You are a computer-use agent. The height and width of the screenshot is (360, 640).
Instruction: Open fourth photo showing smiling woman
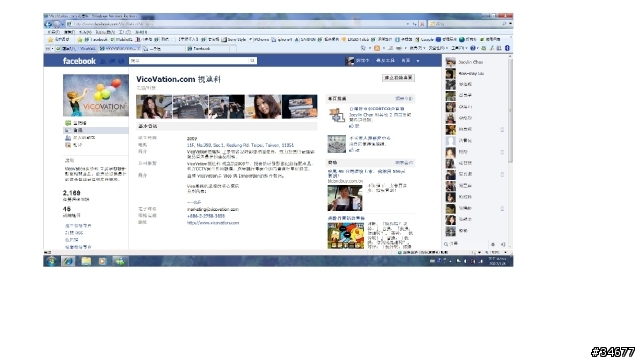(x=263, y=107)
